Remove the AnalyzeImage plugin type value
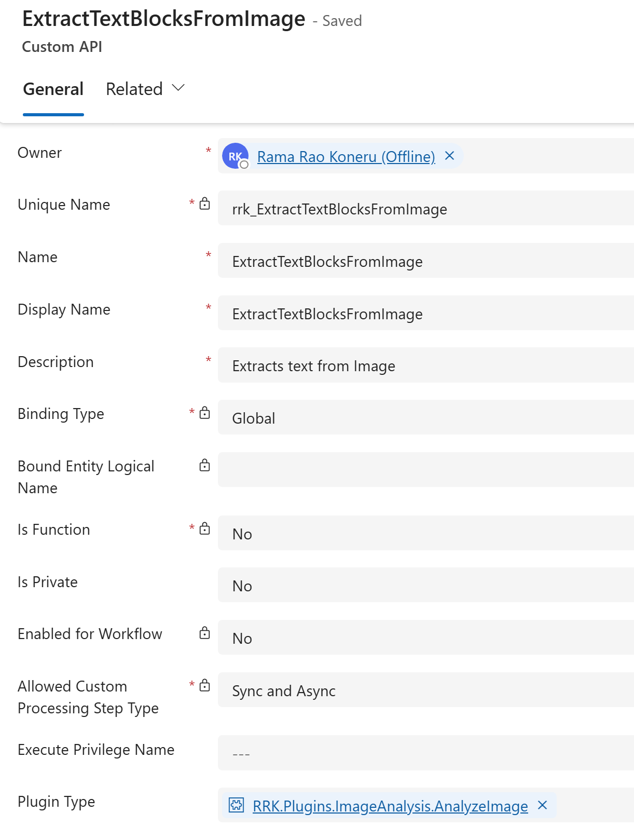 [543, 805]
